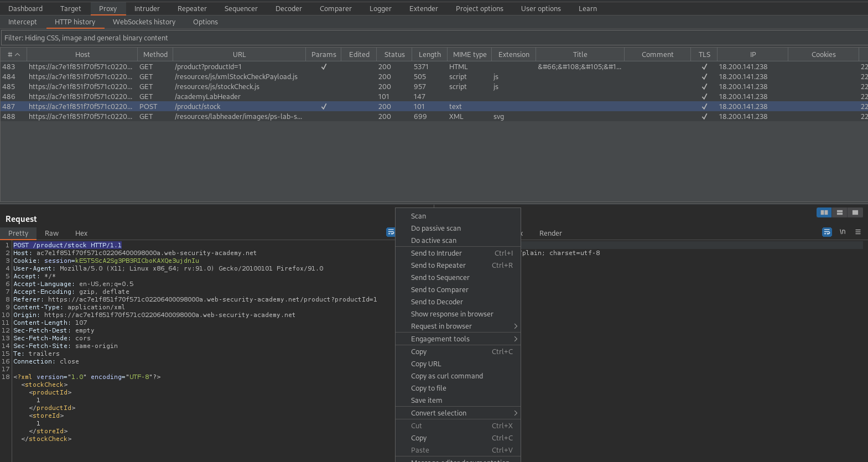868x462 pixels.
Task: Select Copy to file
Action: click(x=458, y=388)
